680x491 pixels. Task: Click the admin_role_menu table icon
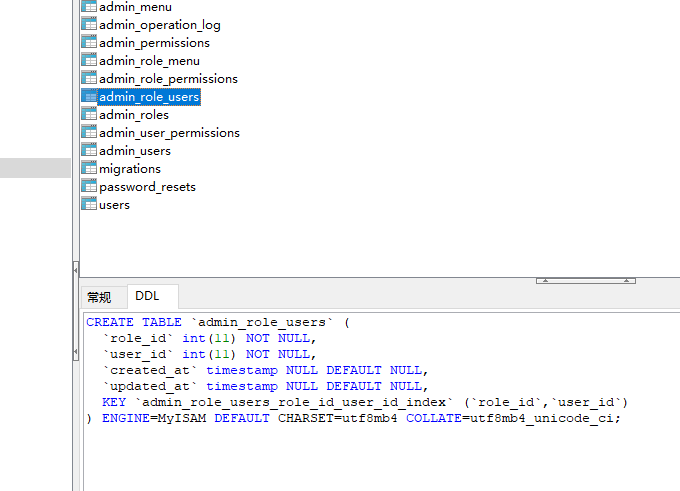[89, 60]
